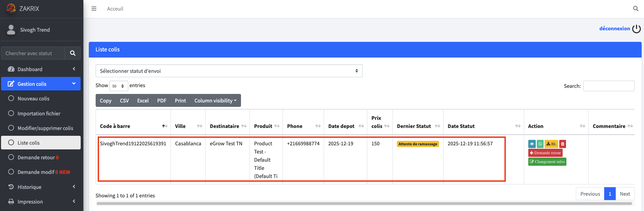Click the Changement infos button
The image size is (644, 211).
click(x=547, y=162)
